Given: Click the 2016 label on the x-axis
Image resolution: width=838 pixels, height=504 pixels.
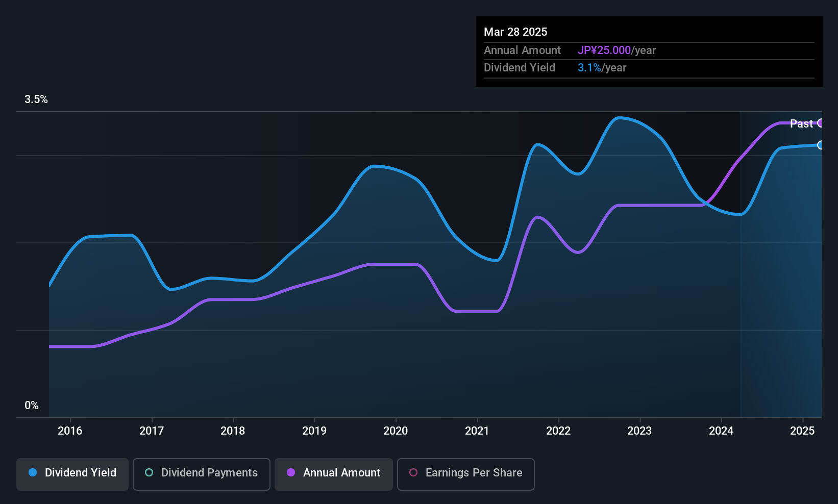Looking at the screenshot, I should coord(70,431).
